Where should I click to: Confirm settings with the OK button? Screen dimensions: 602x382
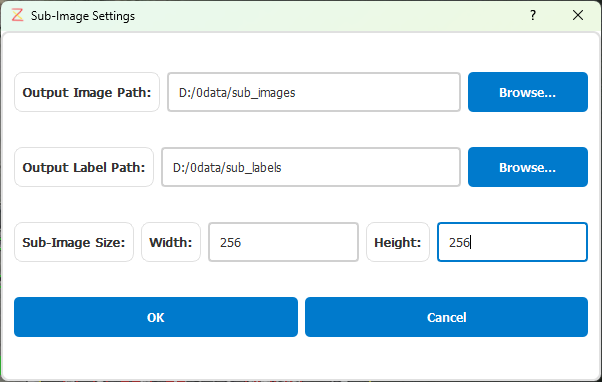click(x=156, y=317)
